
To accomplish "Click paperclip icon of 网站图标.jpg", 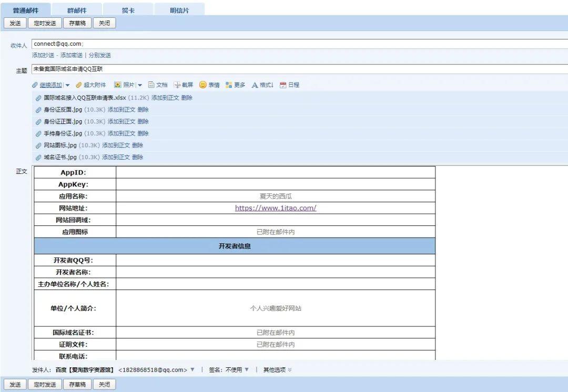I will point(38,146).
